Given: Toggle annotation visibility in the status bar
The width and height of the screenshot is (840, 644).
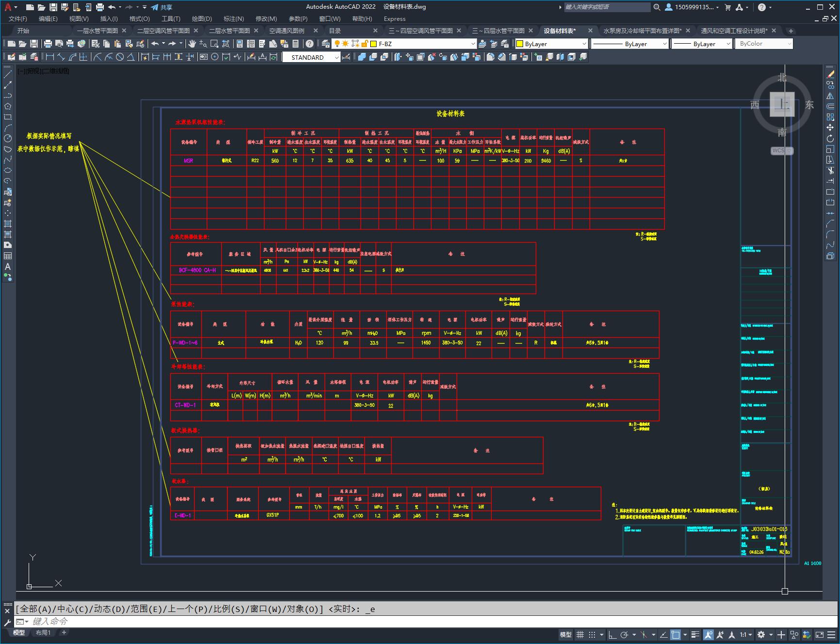Looking at the screenshot, I should pyautogui.click(x=708, y=635).
